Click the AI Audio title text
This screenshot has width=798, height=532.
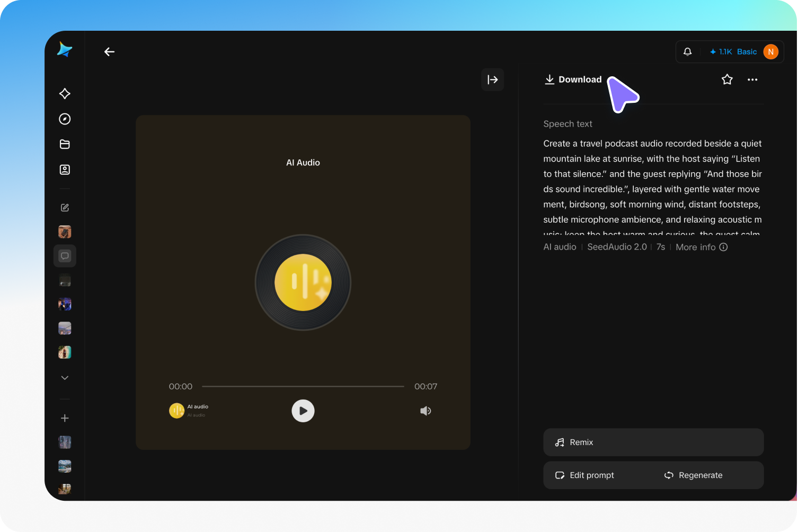(x=303, y=163)
